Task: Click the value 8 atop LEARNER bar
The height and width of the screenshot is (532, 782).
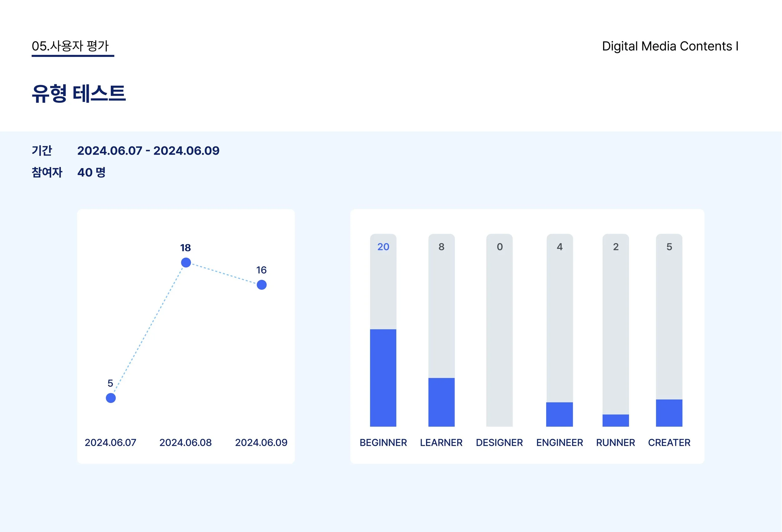Action: (441, 247)
